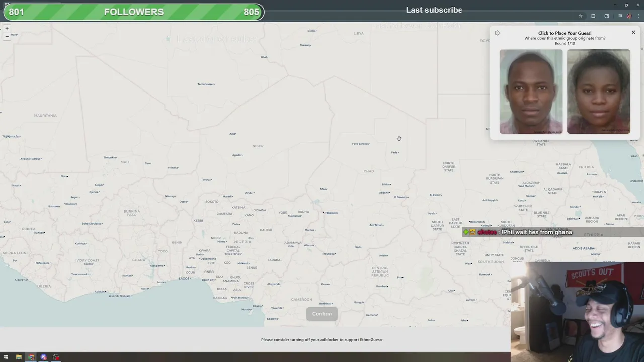Place guess on BURKINA FASO label
Image resolution: width=644 pixels, height=362 pixels.
point(132,213)
